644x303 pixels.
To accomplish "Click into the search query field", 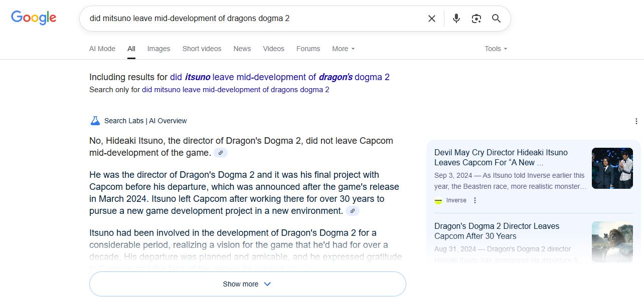I will coord(255,19).
